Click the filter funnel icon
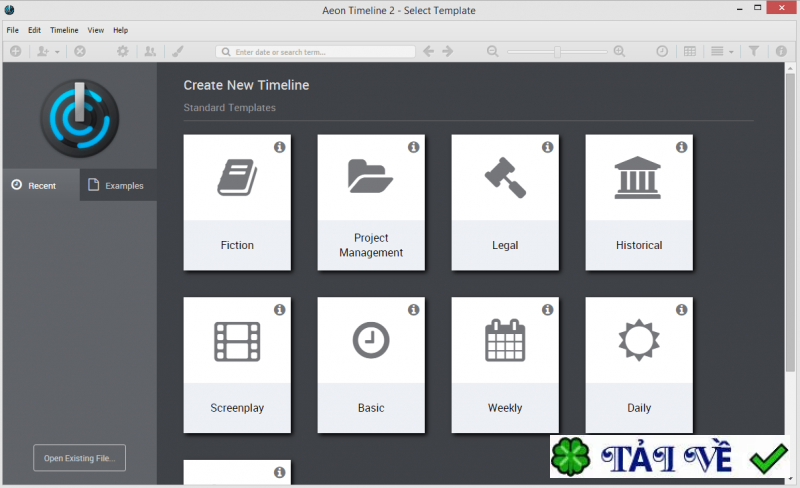The image size is (800, 488). 754,51
